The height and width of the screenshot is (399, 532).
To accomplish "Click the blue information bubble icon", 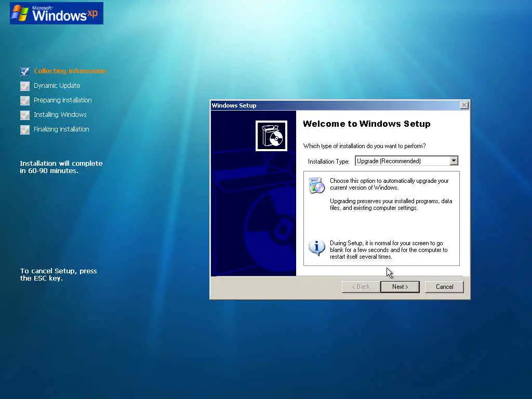I will tap(316, 248).
